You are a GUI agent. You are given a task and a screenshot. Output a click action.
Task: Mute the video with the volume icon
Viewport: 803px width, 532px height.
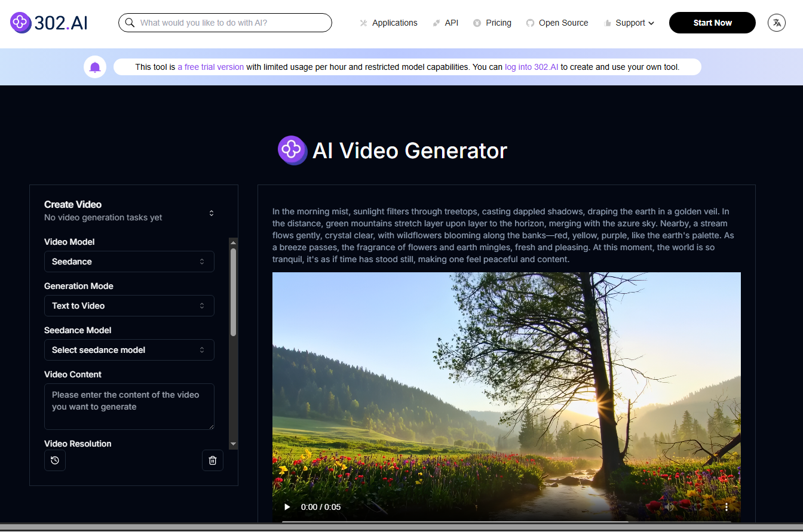[669, 507]
